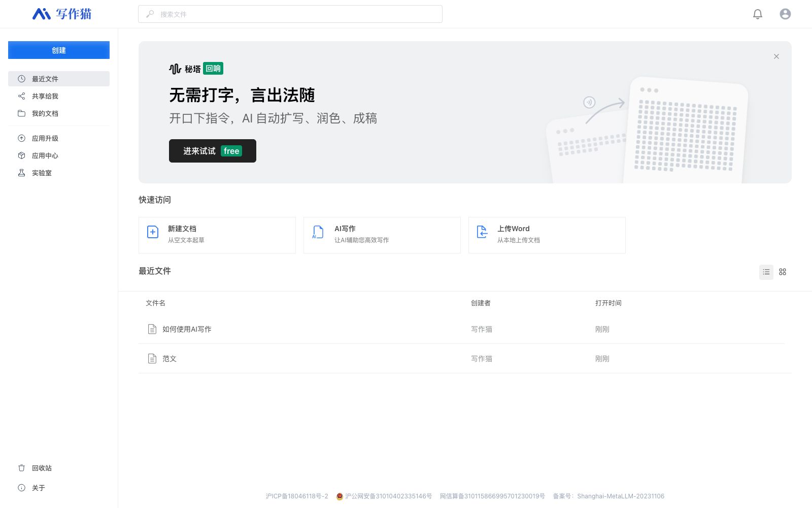Click the 创建 button
Image resolution: width=812 pixels, height=508 pixels.
(x=59, y=50)
